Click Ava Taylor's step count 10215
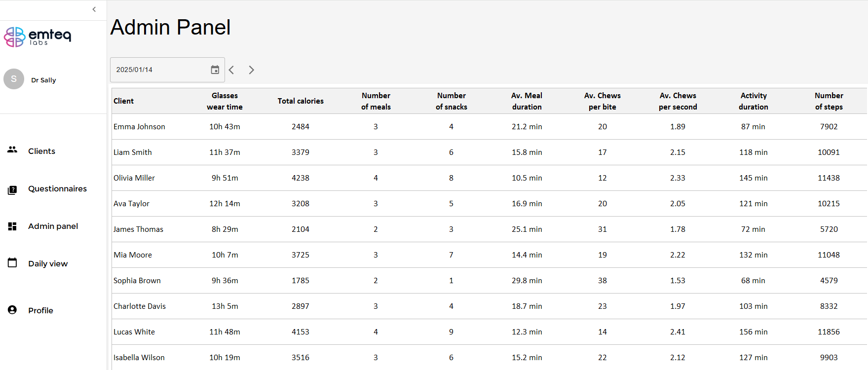Viewport: 868px width, 370px height. (829, 204)
